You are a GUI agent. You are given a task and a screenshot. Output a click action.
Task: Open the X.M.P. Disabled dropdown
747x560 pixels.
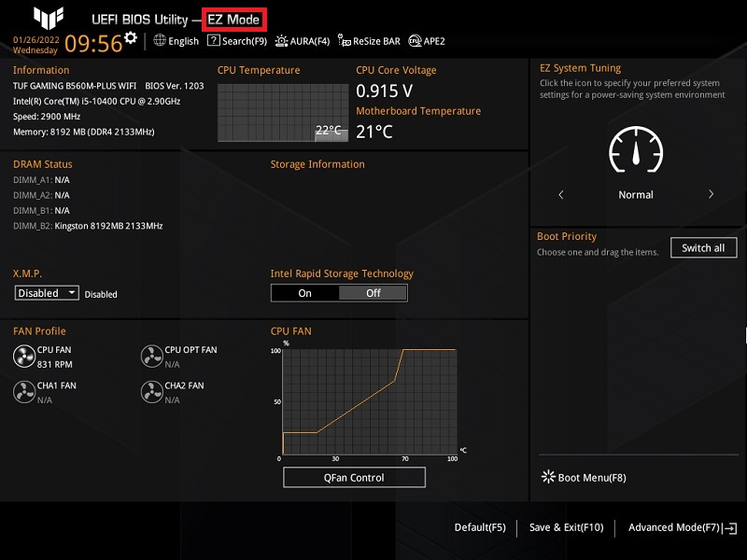pos(49,293)
